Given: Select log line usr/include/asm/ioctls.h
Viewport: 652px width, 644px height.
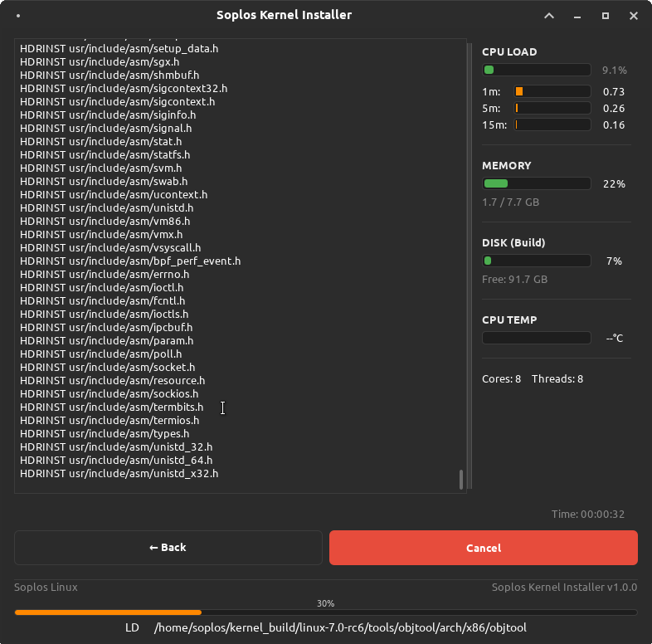Looking at the screenshot, I should pos(104,314).
